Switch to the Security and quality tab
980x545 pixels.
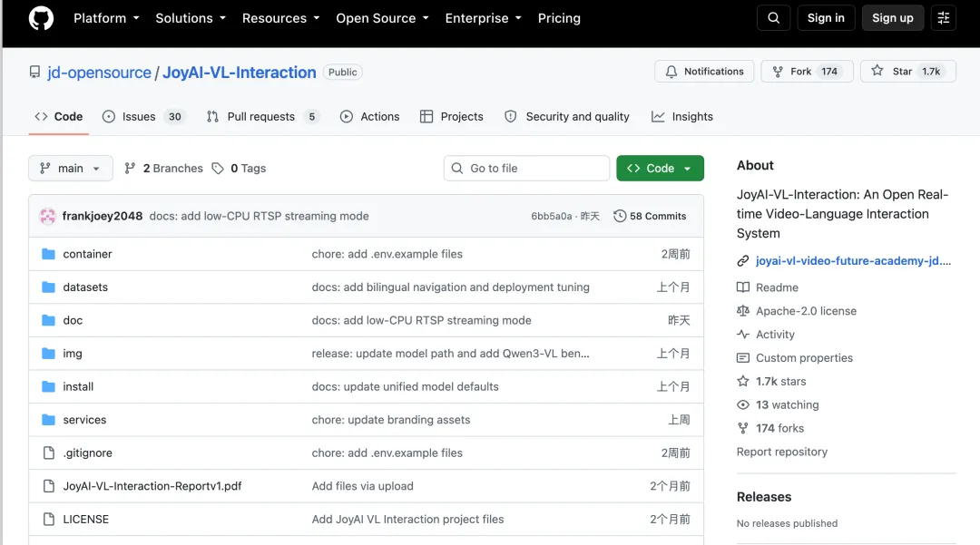[x=567, y=117]
